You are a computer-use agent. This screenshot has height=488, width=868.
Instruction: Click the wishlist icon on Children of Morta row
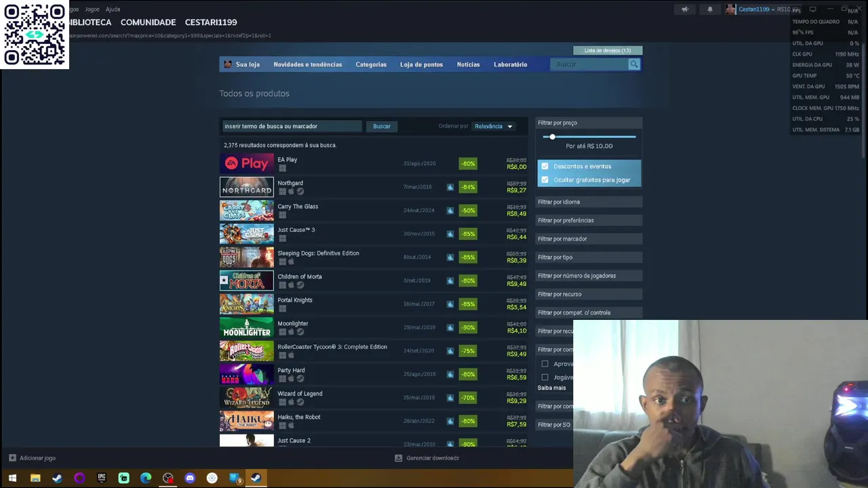pyautogui.click(x=450, y=281)
